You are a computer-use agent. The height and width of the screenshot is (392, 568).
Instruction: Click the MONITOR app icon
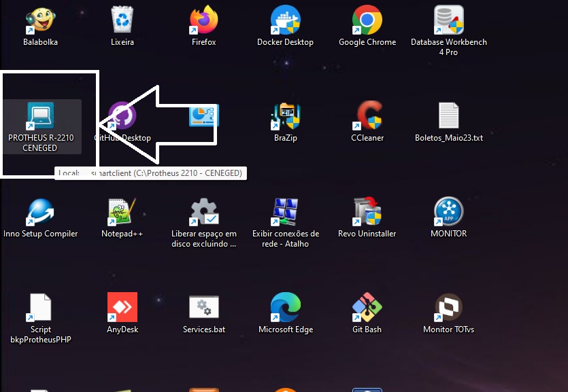click(448, 213)
